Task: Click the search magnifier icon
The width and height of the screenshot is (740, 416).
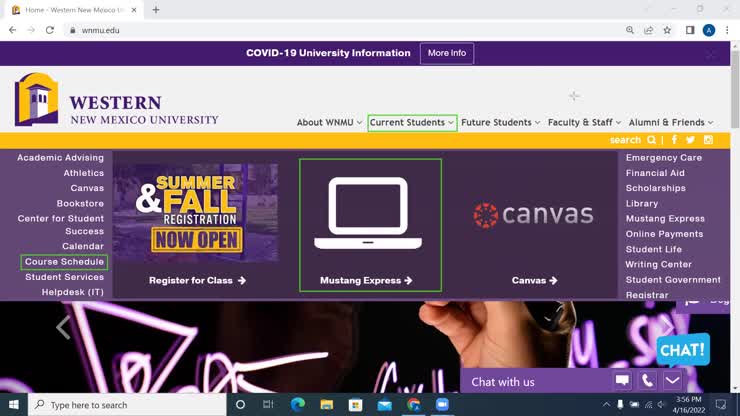Action: coord(651,140)
